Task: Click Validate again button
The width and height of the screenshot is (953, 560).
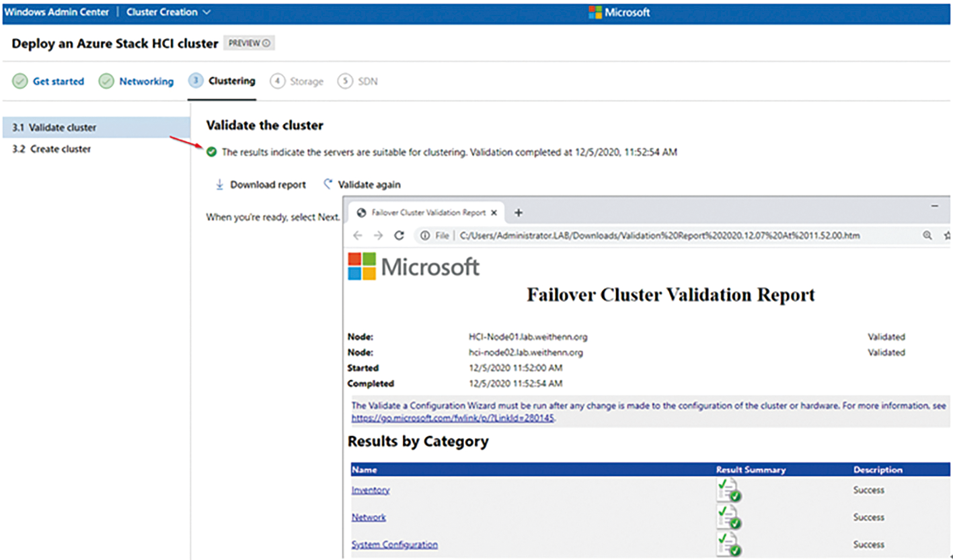Action: click(363, 184)
